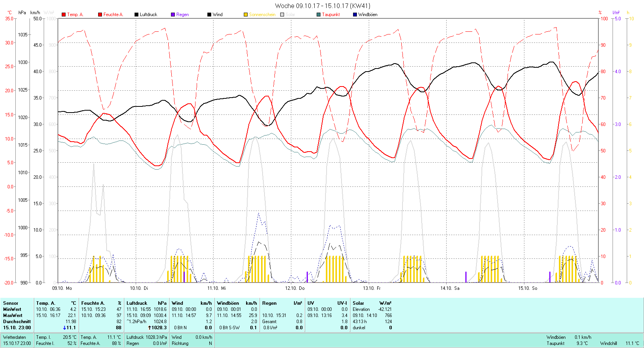Image resolution: width=644 pixels, height=348 pixels.
Task: Click the 11.10. Mi day label
Action: tap(217, 288)
